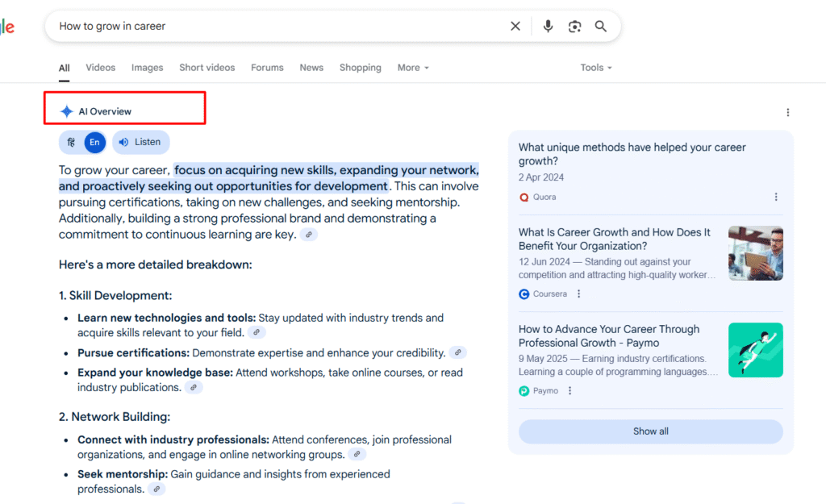Click the Paymo favicon

pyautogui.click(x=524, y=391)
